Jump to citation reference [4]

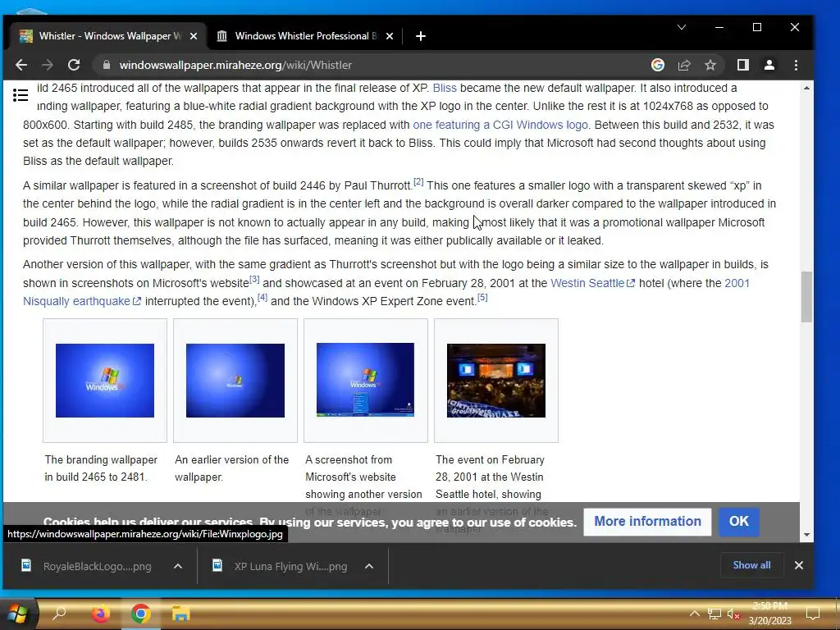(262, 297)
